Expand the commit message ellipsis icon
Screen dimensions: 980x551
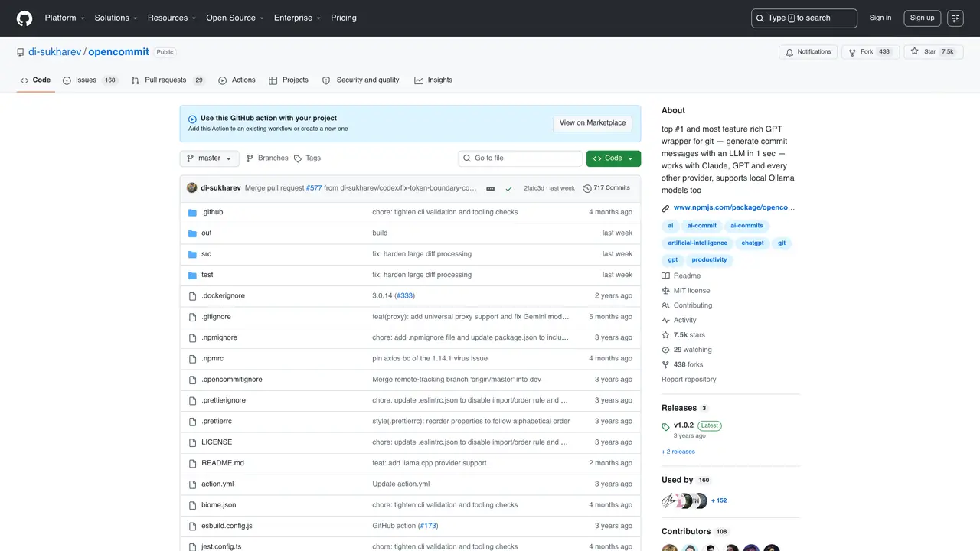[x=490, y=188]
